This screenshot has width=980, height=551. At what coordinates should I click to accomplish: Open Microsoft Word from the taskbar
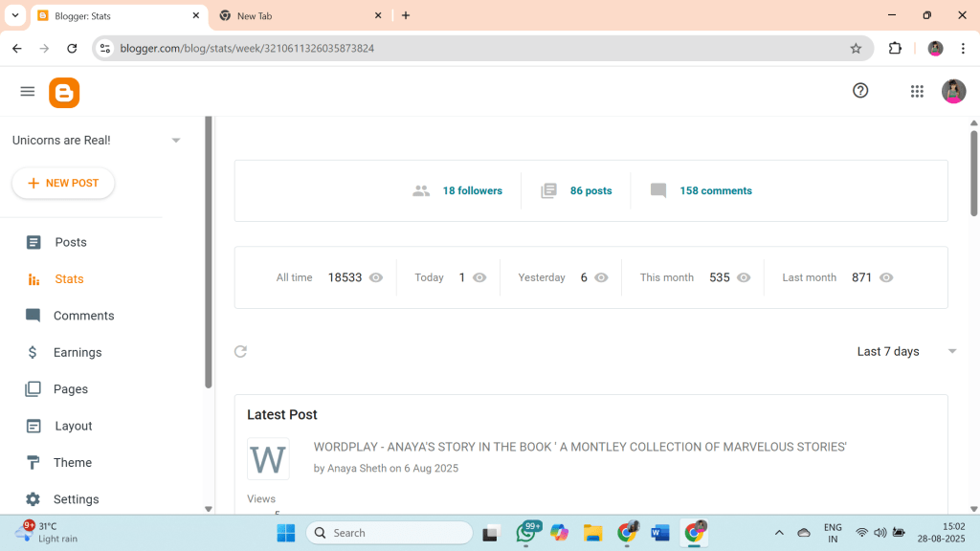click(659, 533)
